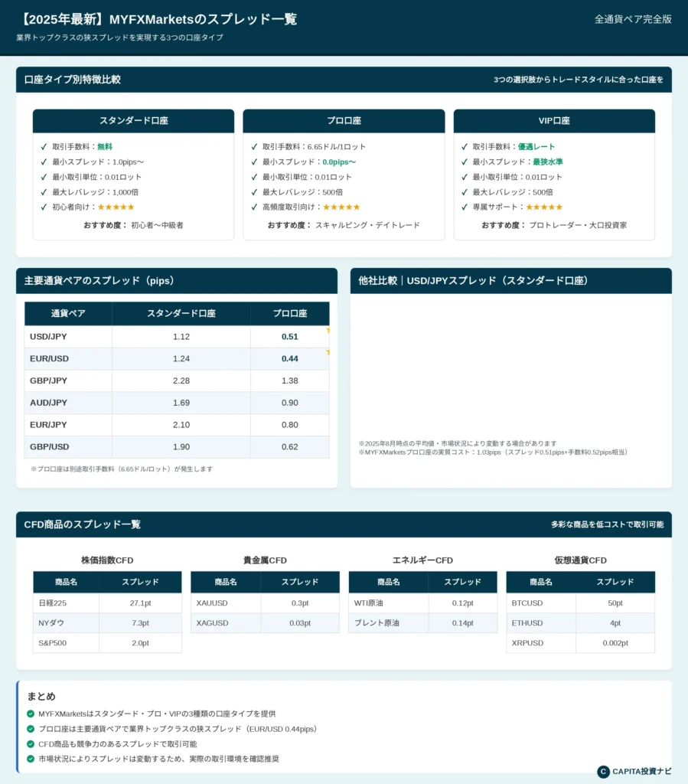Select the EUR/JPY row label
688x784 pixels.
(x=48, y=424)
